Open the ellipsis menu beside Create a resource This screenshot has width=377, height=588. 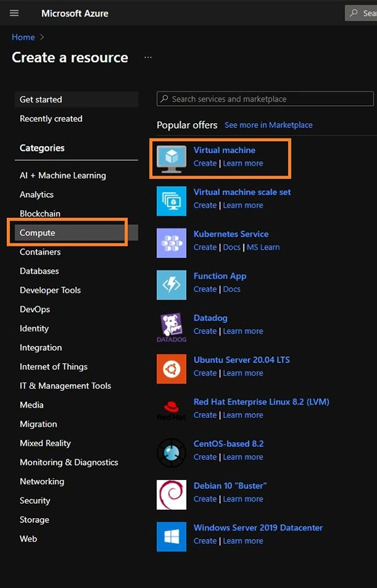(148, 57)
